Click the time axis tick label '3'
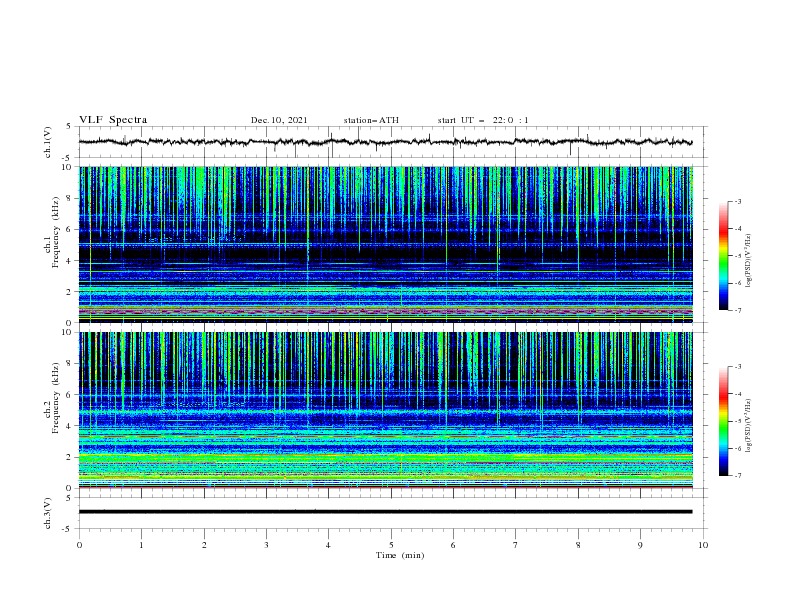 pyautogui.click(x=266, y=545)
